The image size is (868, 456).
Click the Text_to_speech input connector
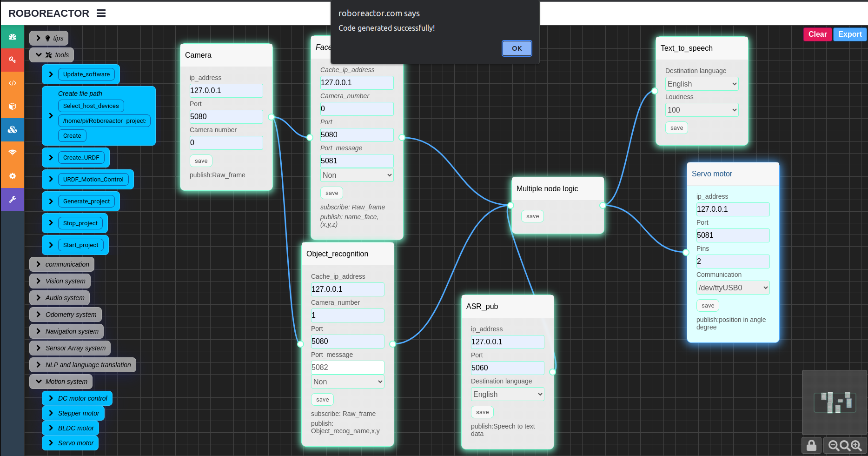pyautogui.click(x=655, y=91)
